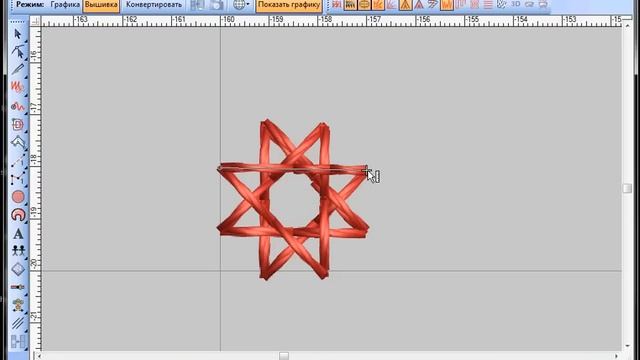The width and height of the screenshot is (640, 360).
Task: Select the line-with-nodes run tool
Action: click(x=18, y=179)
